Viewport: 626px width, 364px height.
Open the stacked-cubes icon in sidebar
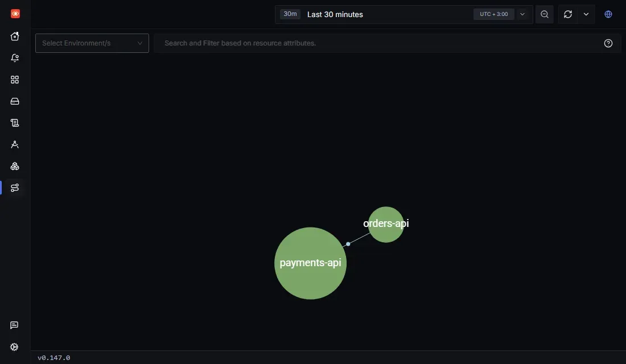tap(15, 166)
